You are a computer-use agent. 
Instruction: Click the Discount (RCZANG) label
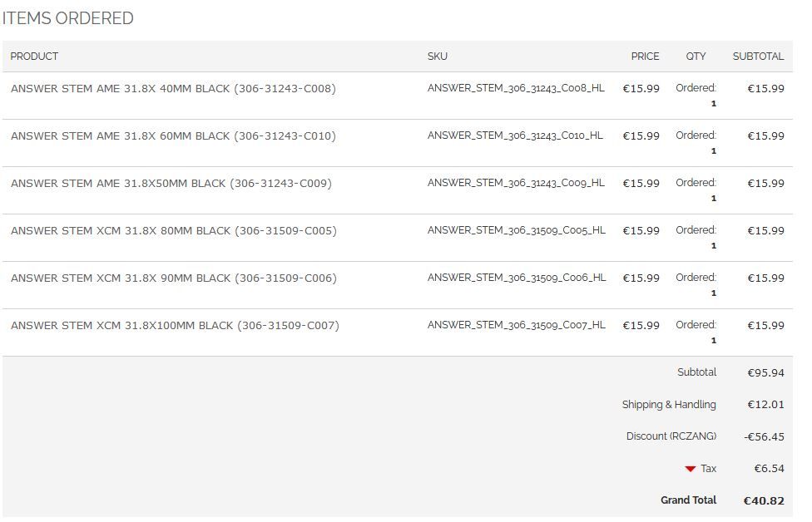pos(671,436)
